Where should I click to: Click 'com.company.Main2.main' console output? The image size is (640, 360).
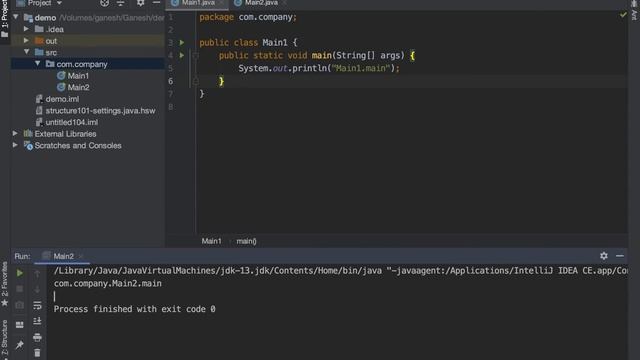coord(108,283)
